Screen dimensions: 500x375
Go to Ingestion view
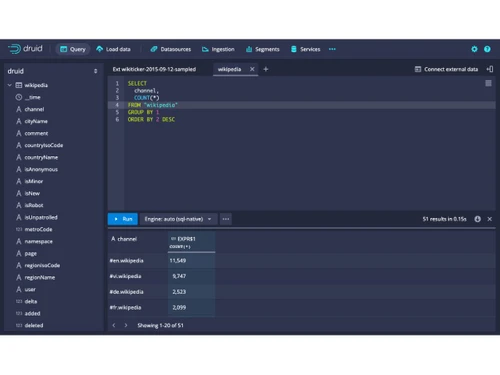click(x=218, y=49)
